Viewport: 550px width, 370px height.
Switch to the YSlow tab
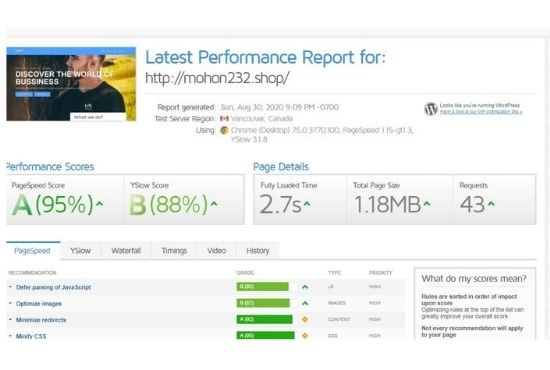pos(80,251)
